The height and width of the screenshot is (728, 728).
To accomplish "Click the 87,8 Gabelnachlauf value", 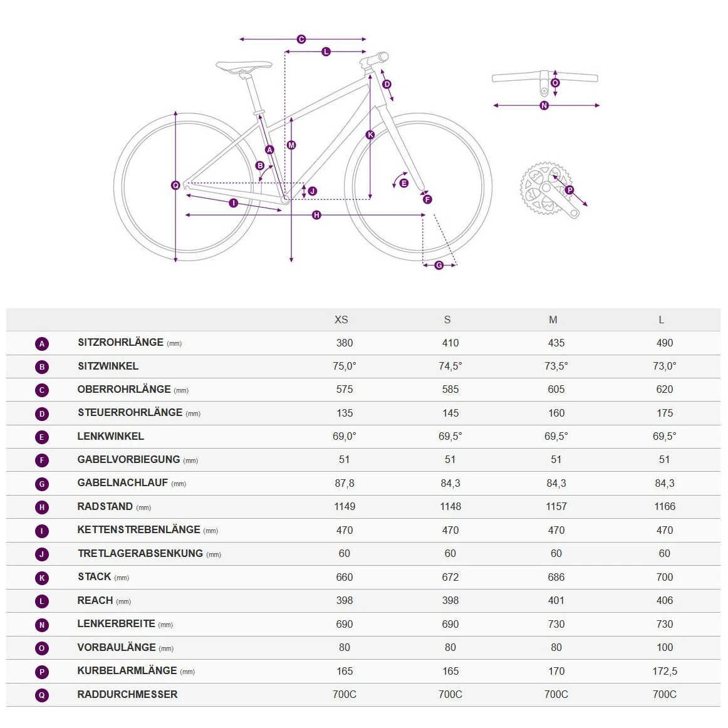I will click(x=344, y=483).
